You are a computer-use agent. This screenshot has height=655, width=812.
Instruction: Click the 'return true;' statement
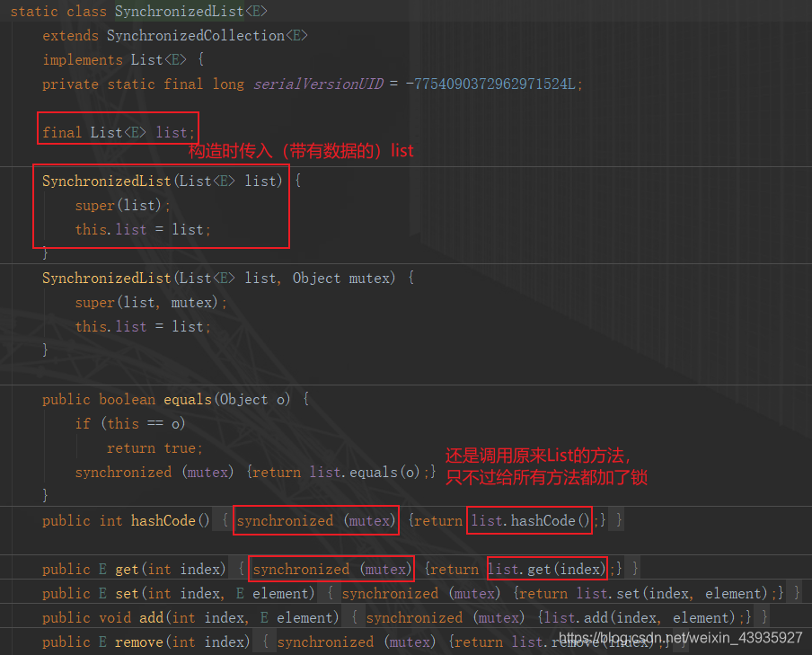point(154,447)
